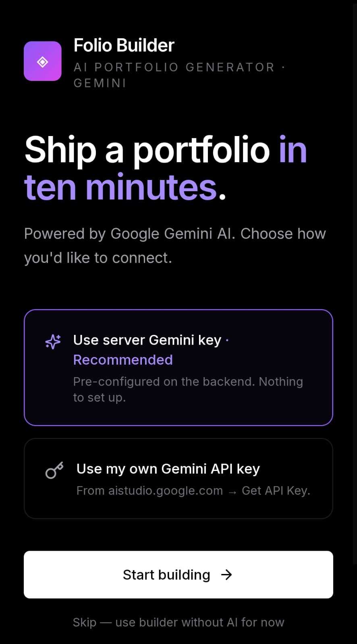
Task: Click the purple Folio Builder logo icon
Action: click(43, 61)
